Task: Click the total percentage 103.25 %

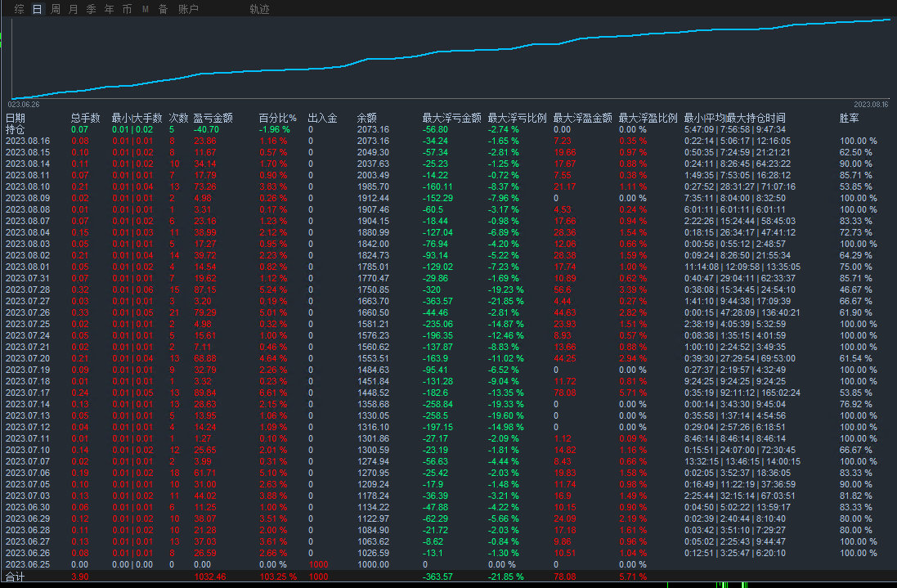Action: coord(278,577)
